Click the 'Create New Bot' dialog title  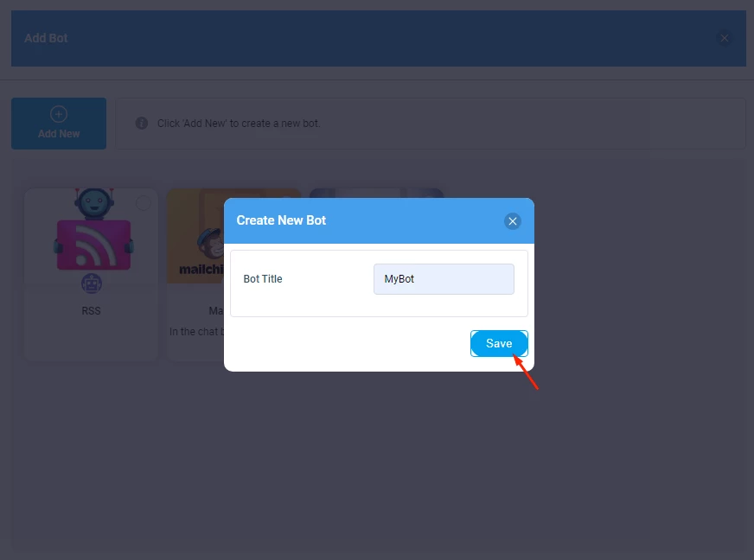coord(281,220)
